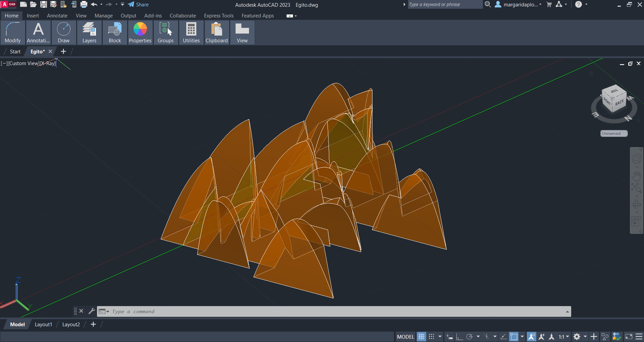Click the Orbit tool in navigation bar
Screen dimensions: 644x342
coord(636,204)
